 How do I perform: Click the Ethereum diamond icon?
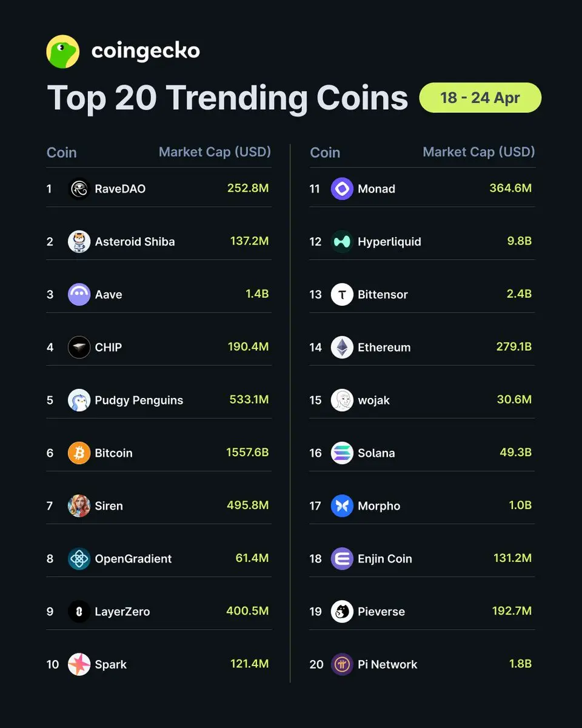pos(342,348)
